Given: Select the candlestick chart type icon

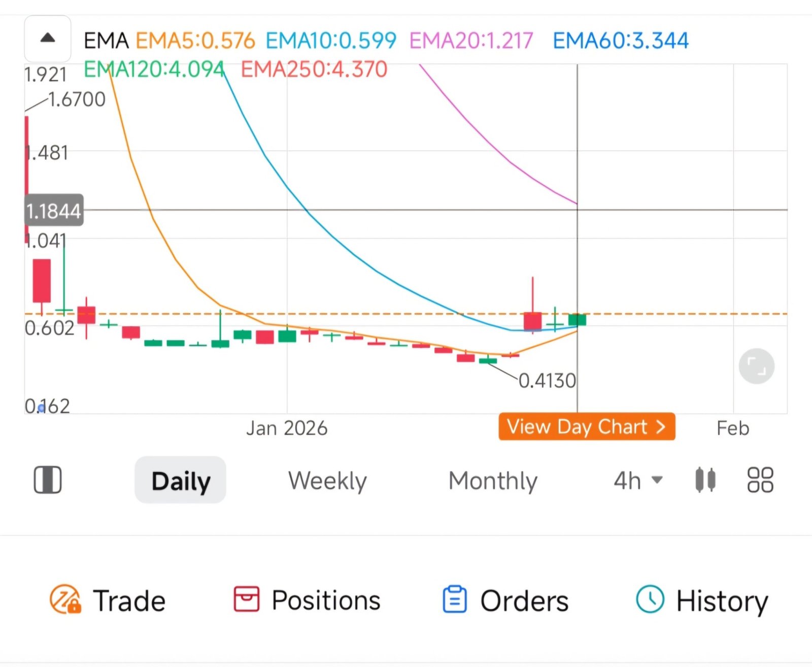Looking at the screenshot, I should (x=705, y=480).
